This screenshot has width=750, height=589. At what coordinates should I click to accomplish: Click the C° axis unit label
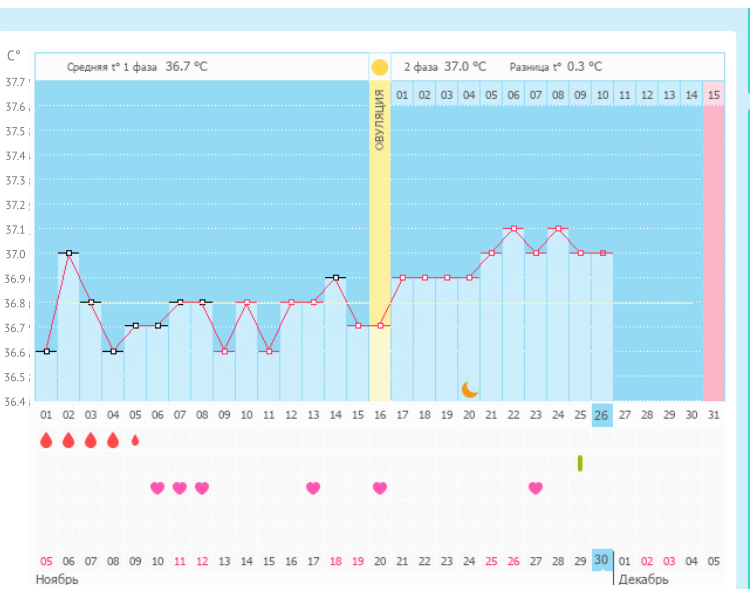13,56
